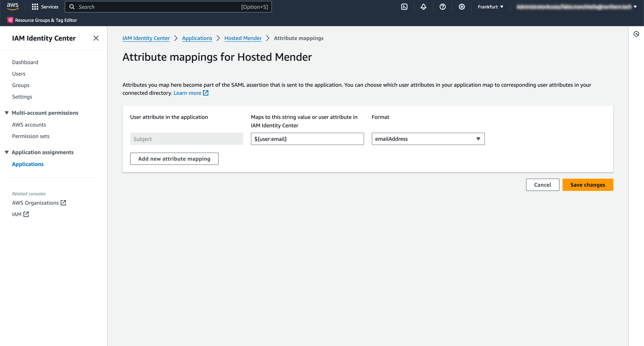
Task: Open the emailAddress Format dropdown
Action: tap(428, 139)
